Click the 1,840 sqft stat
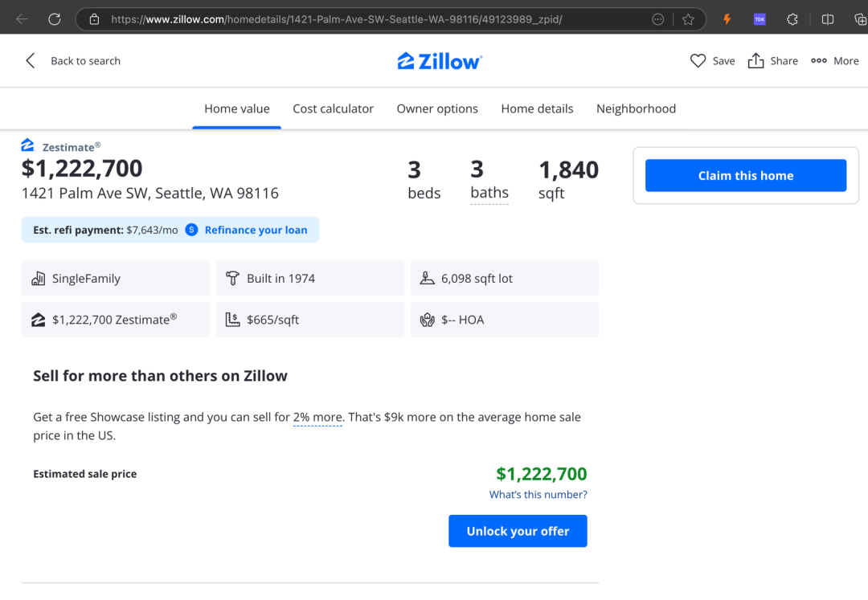The height and width of the screenshot is (600, 868). tap(568, 180)
